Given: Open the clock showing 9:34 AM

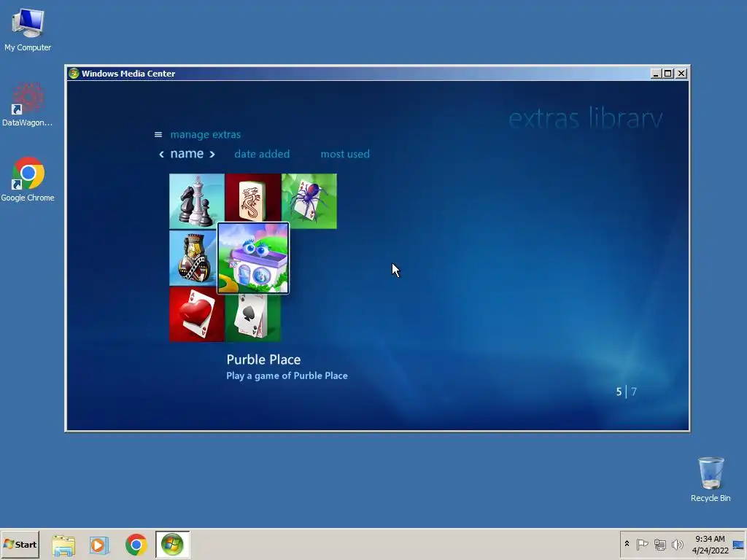Looking at the screenshot, I should [x=710, y=544].
